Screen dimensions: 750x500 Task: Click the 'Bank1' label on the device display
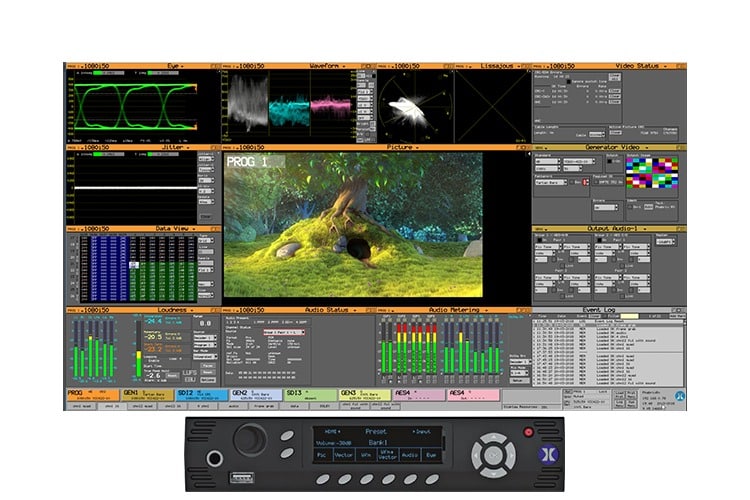377,443
